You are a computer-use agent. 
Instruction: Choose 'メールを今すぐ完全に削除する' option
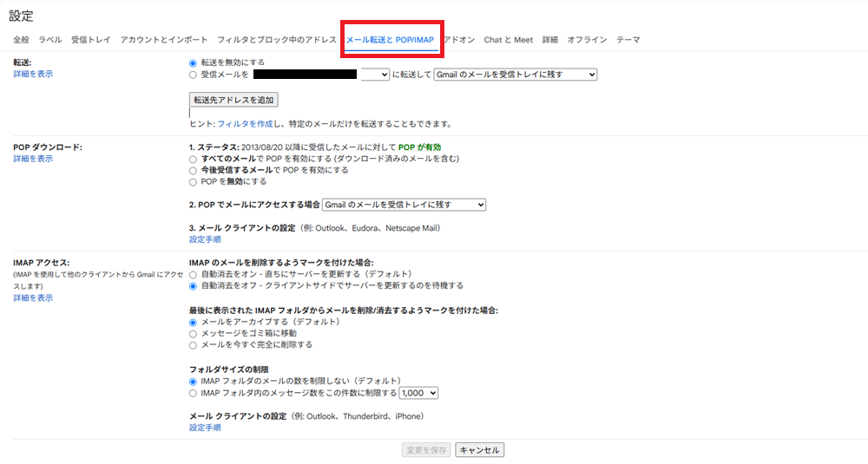(193, 344)
